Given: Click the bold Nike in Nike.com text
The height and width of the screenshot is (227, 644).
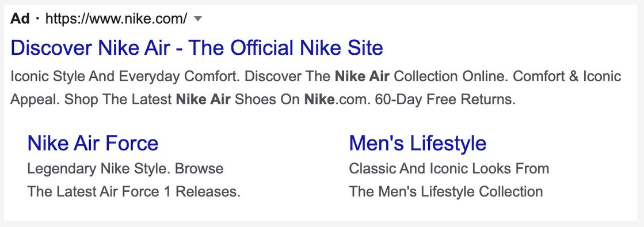Looking at the screenshot, I should tap(319, 100).
